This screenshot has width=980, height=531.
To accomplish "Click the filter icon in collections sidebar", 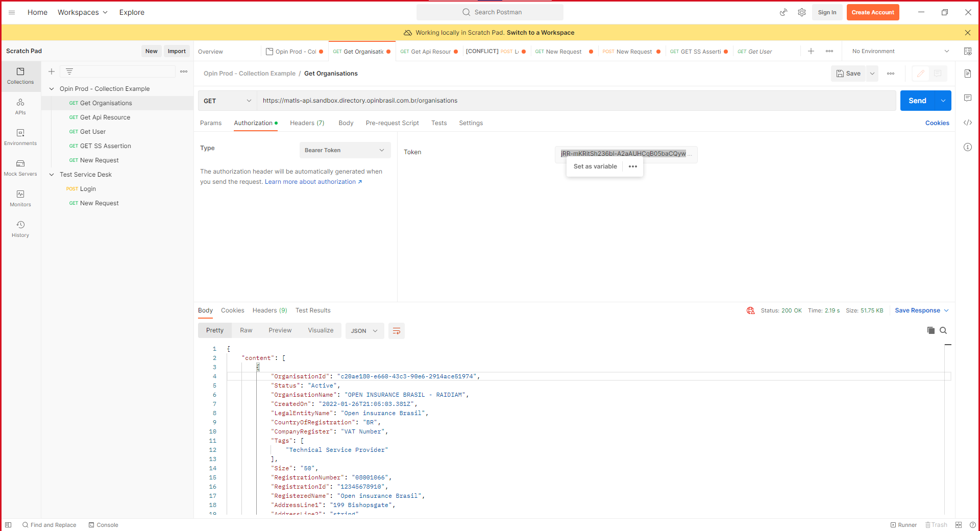I will [69, 71].
